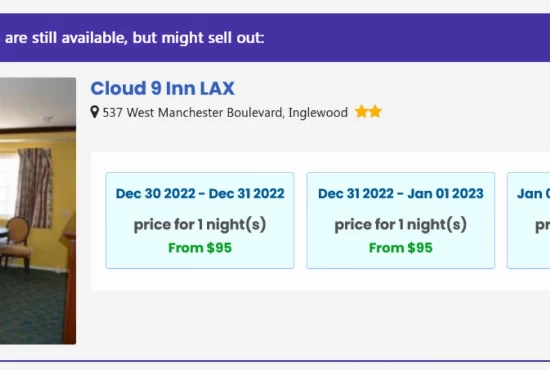Click the striped curtain in the room photo
Screen dimensions: 550x370
click(x=35, y=188)
